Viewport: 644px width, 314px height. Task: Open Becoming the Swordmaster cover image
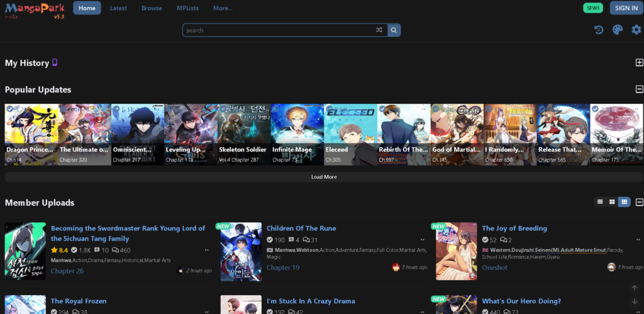[25, 251]
